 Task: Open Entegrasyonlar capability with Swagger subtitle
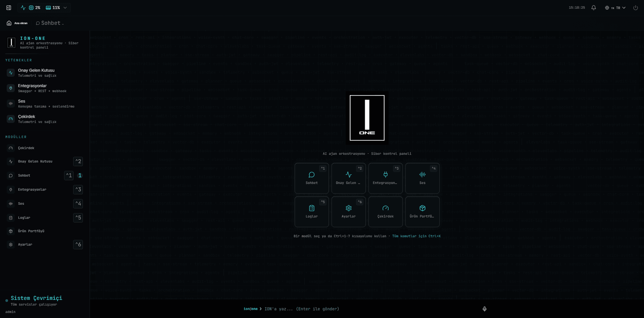pyautogui.click(x=44, y=88)
